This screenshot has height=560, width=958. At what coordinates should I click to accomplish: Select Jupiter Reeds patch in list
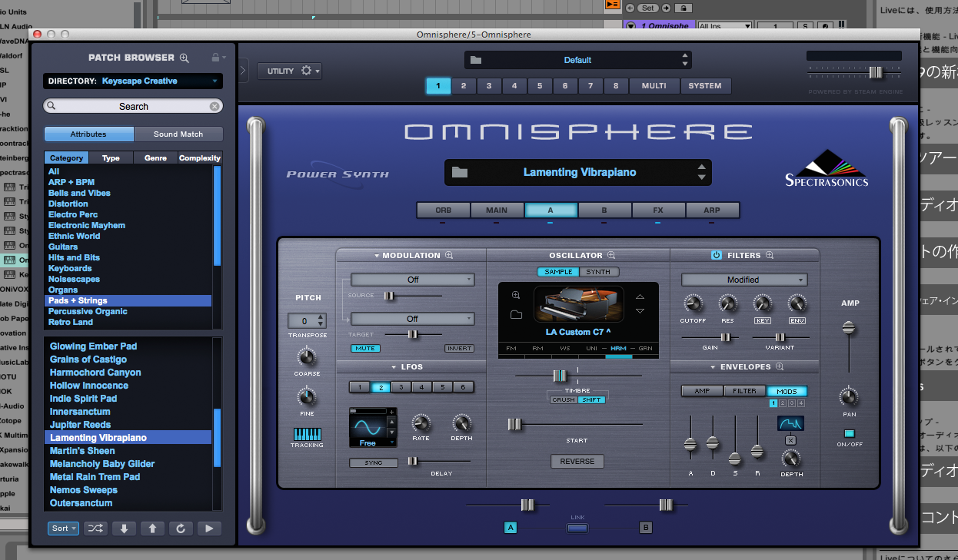pos(81,424)
